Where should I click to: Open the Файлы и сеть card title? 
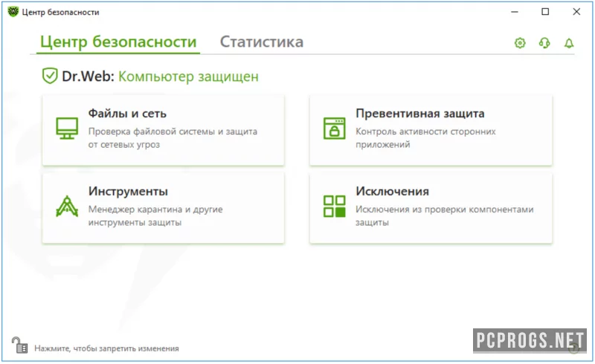click(x=127, y=114)
